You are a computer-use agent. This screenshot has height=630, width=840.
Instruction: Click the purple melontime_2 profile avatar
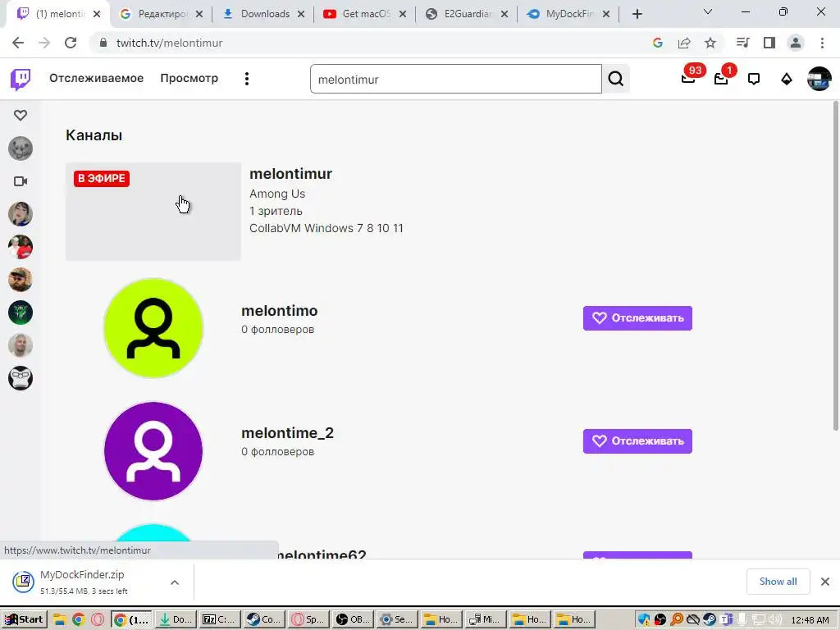pos(153,451)
